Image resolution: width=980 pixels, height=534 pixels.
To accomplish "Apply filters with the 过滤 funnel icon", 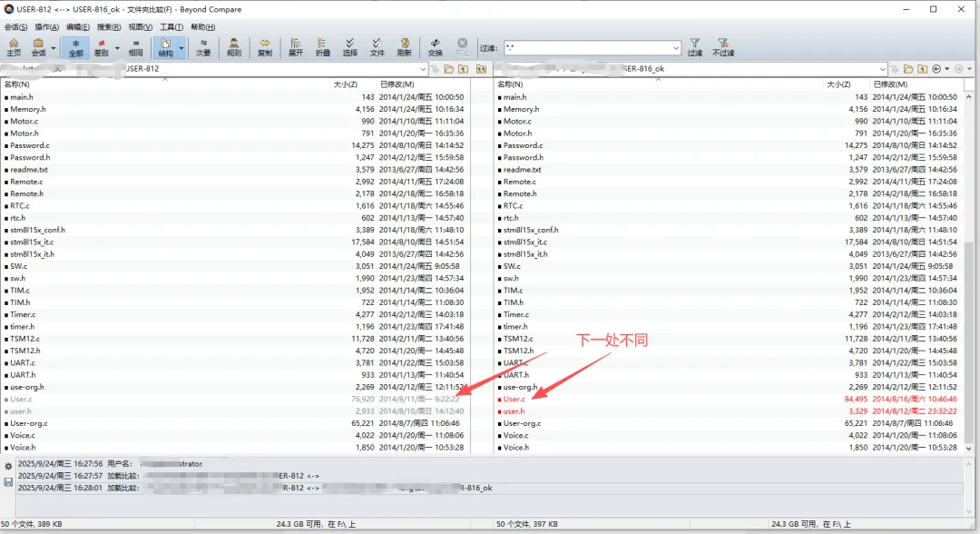I will point(695,47).
